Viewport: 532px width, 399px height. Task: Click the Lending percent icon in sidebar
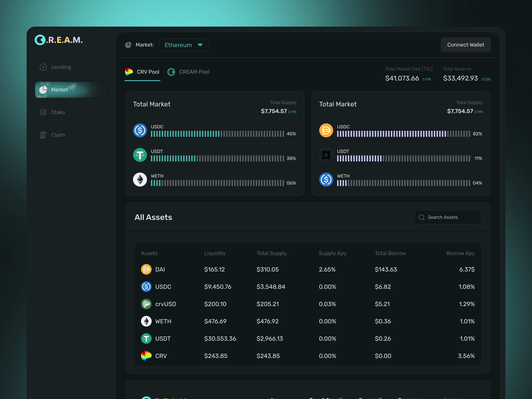[x=43, y=67]
